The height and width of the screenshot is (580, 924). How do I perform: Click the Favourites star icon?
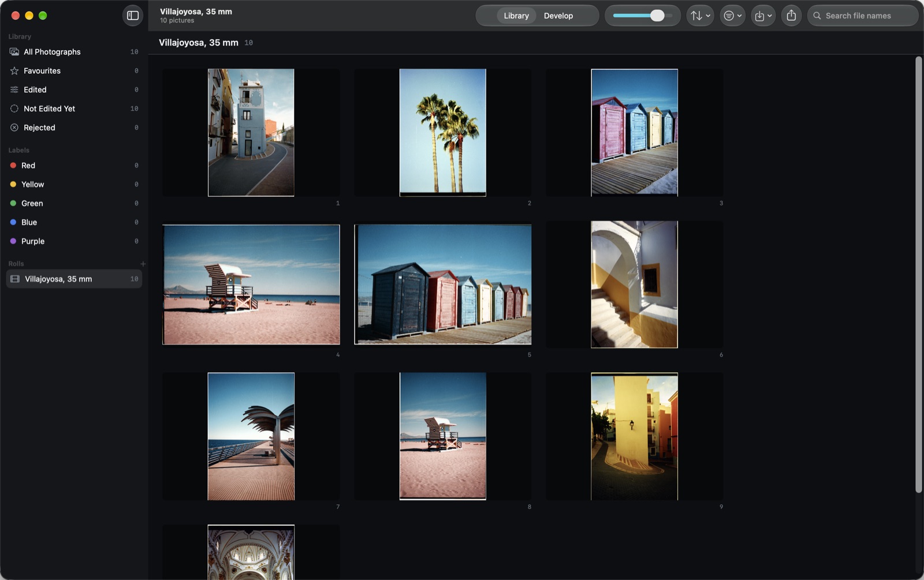point(14,71)
